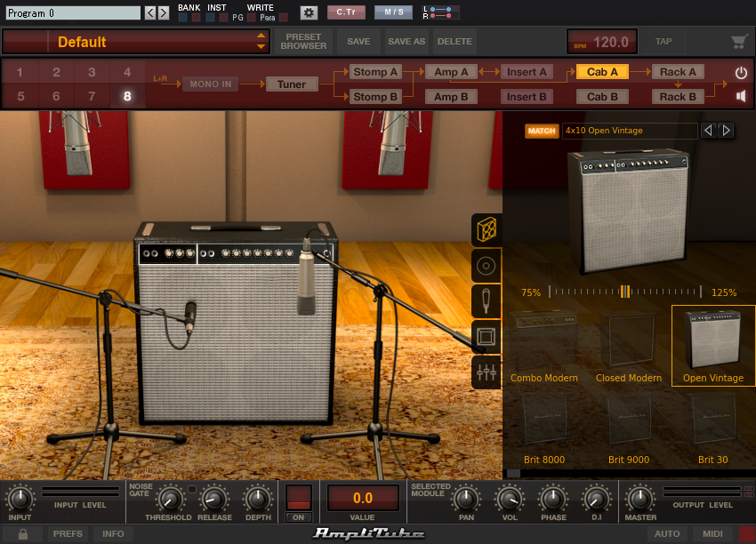
Task: Click the red square in the bottom-right corner
Action: [x=747, y=534]
